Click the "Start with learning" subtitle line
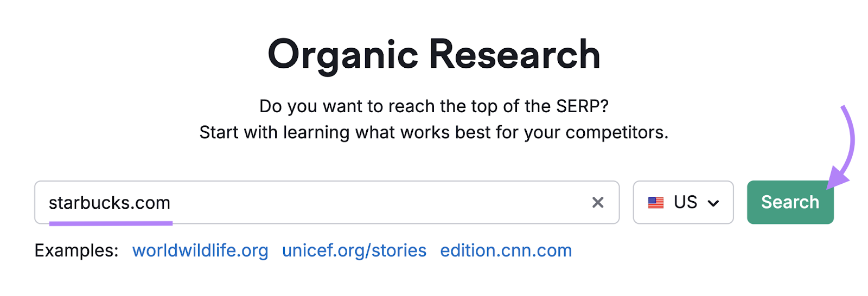 434,132
